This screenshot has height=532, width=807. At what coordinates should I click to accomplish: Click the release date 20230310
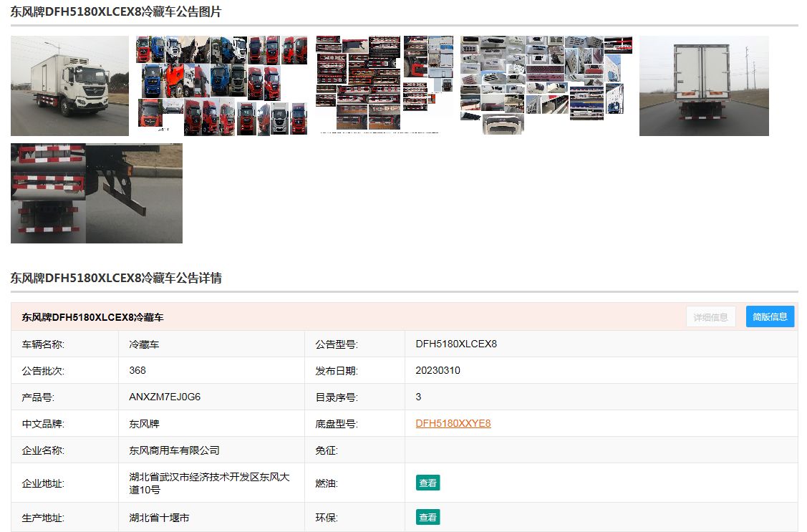[438, 370]
